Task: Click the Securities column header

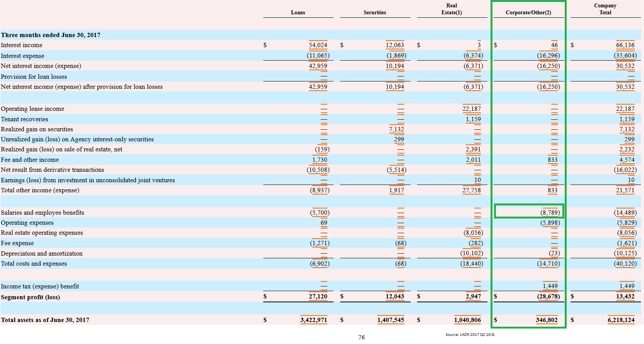Action: tap(375, 12)
